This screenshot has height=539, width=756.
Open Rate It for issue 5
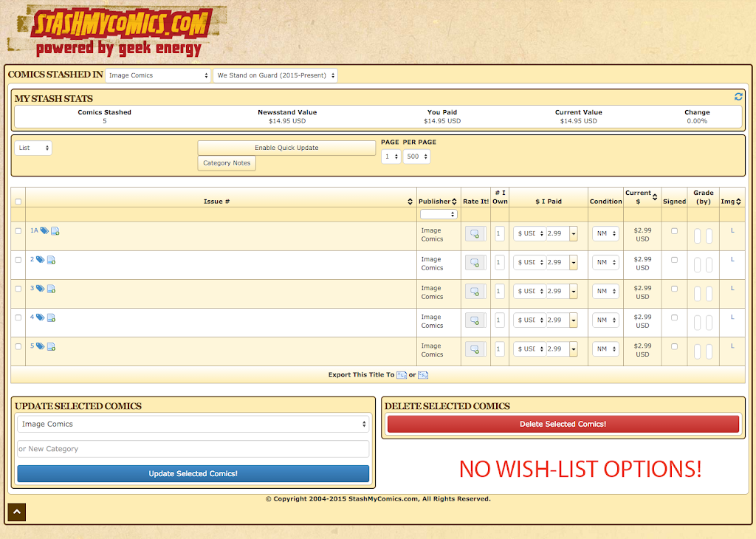475,349
